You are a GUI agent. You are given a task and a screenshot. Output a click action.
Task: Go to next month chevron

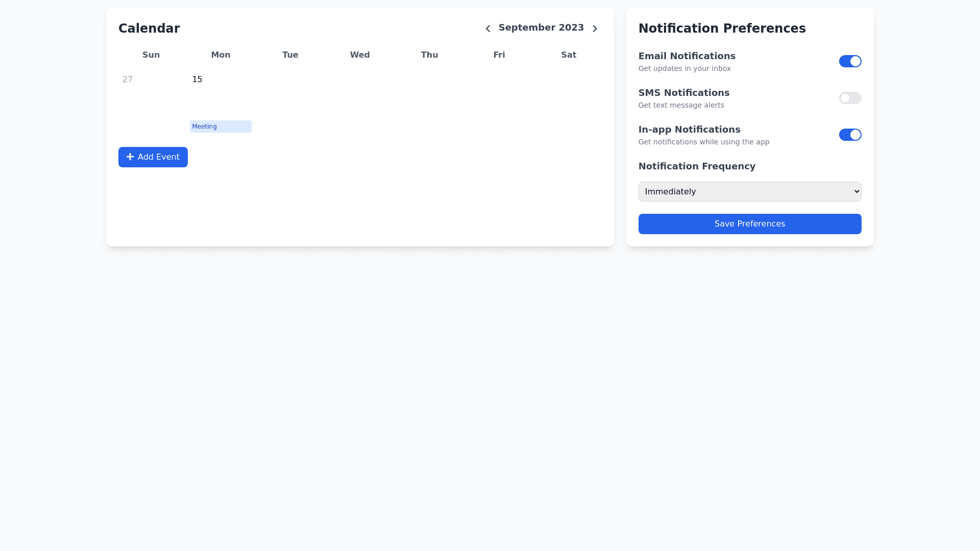[595, 29]
